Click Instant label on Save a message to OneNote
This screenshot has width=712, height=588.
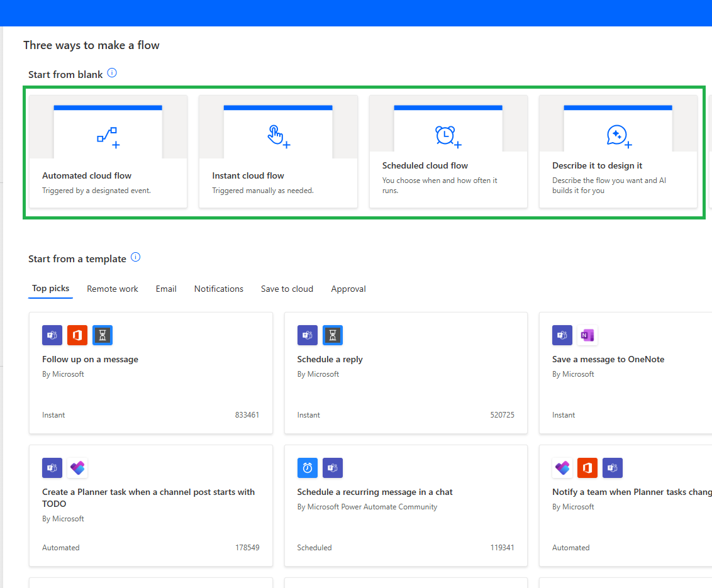564,415
